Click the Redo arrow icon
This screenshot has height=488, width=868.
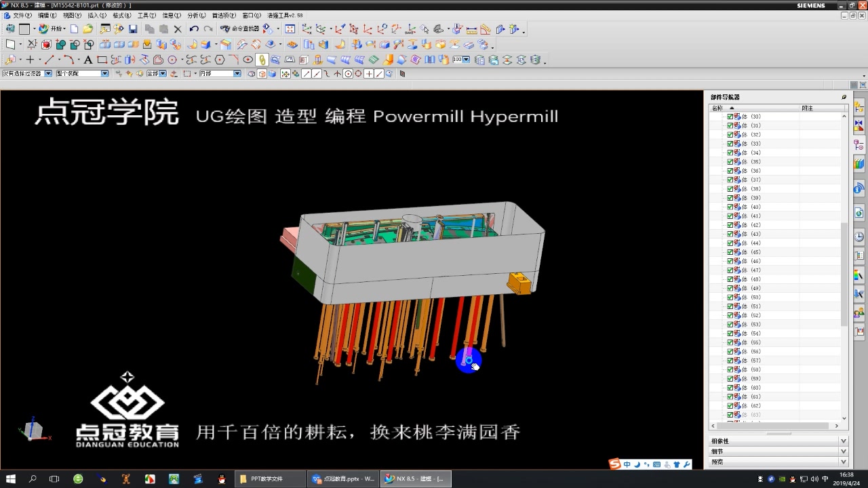(x=209, y=28)
